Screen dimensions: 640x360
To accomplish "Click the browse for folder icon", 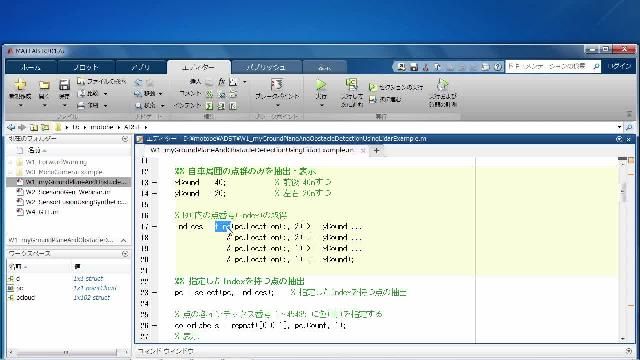I will 45,127.
